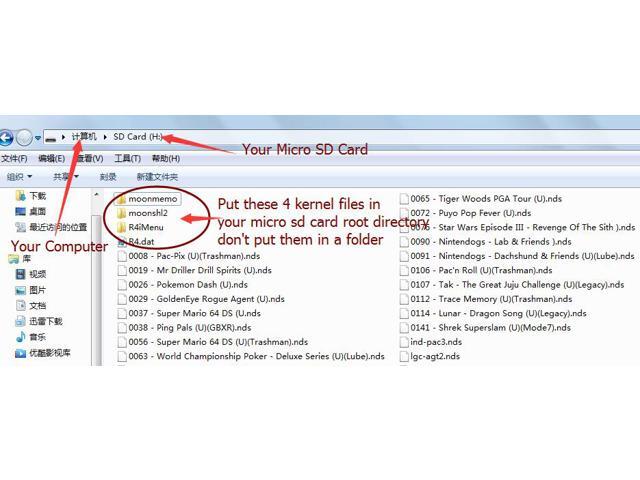Open the recent locations dropdown arrow
The height and width of the screenshot is (480, 640).
click(x=38, y=138)
